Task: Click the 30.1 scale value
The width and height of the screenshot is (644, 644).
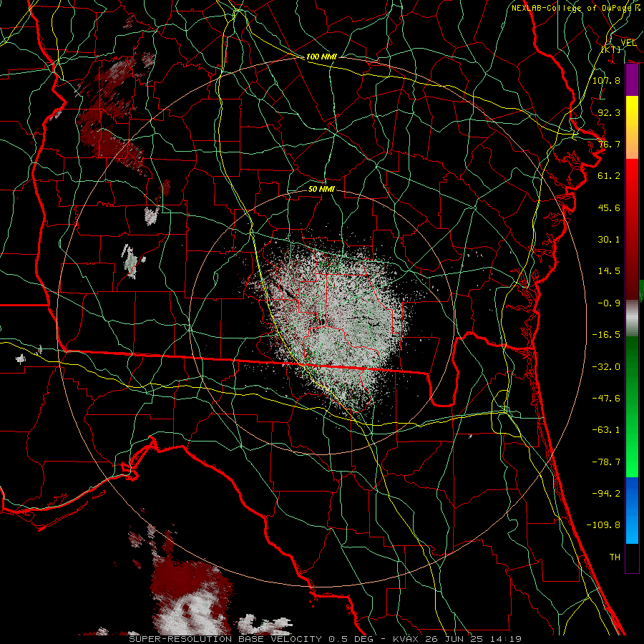Action: tap(609, 240)
